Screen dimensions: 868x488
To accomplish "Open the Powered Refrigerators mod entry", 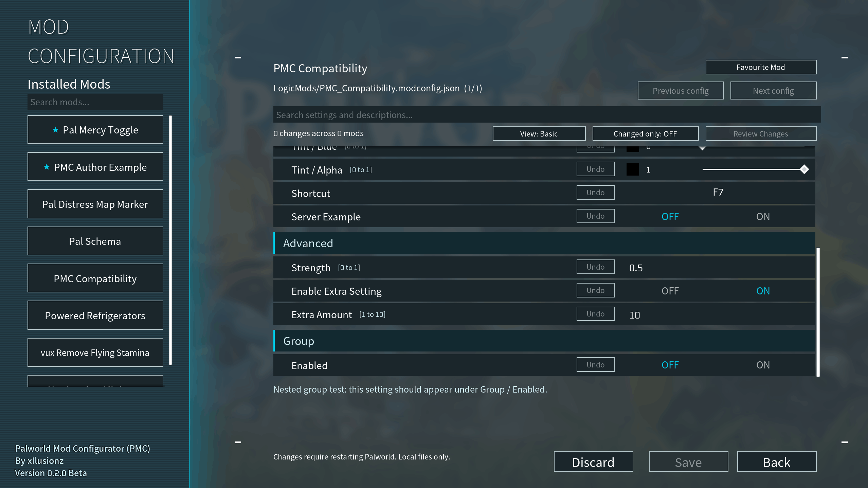I will (95, 315).
